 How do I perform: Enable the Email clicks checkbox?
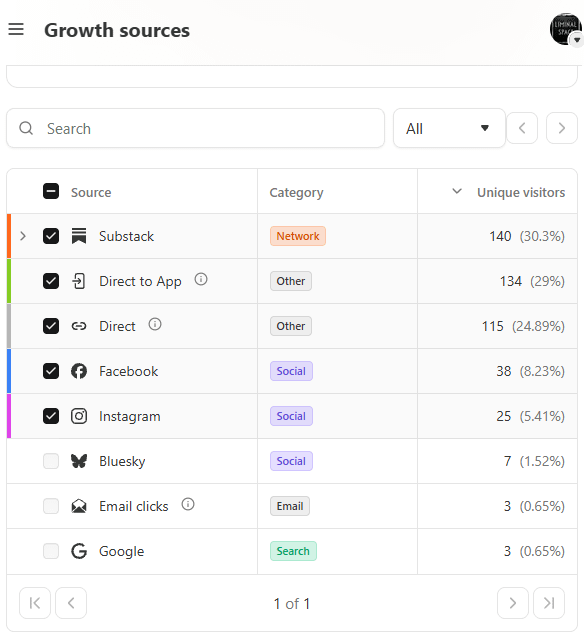[51, 506]
